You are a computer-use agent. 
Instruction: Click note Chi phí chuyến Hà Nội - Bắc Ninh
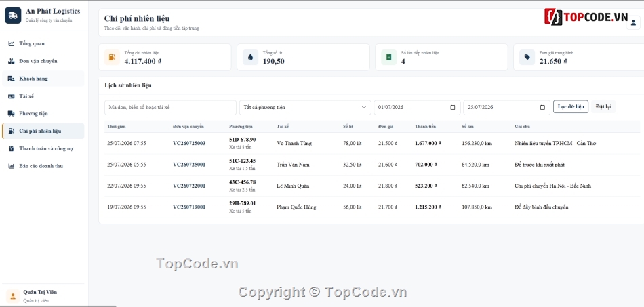(552, 186)
